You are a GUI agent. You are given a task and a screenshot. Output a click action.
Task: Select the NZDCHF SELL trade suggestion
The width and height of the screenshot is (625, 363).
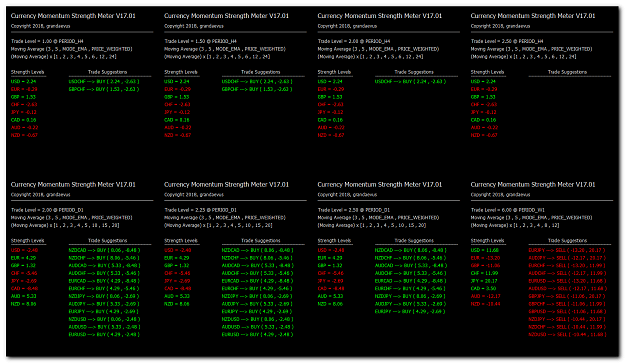567,327
